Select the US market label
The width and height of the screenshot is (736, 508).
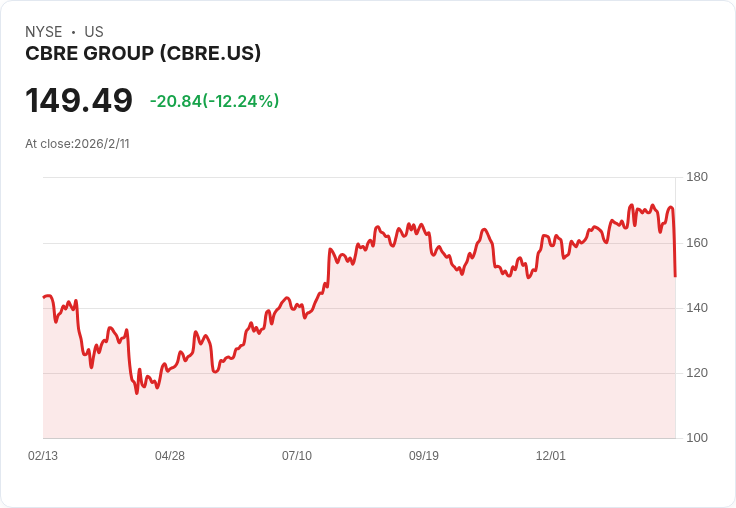click(x=94, y=32)
